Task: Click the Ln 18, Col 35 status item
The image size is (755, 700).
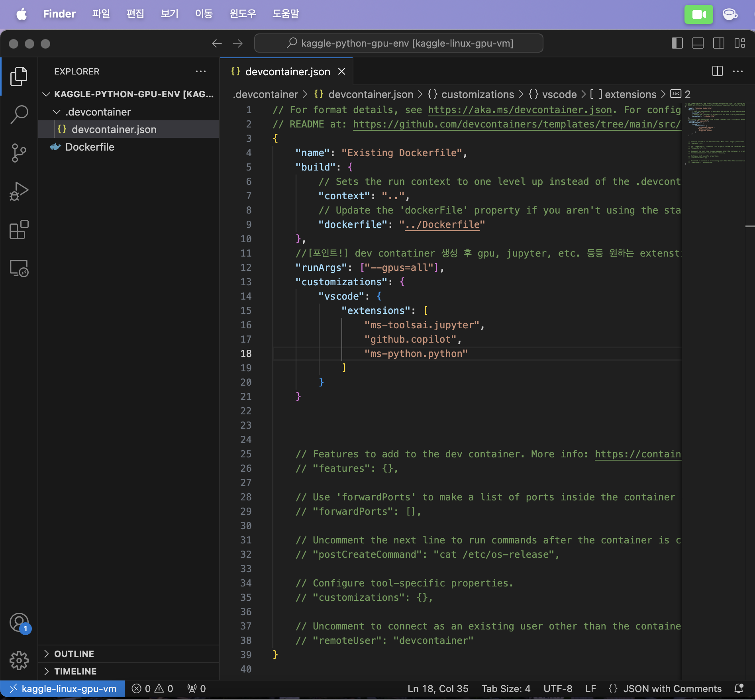Action: click(x=438, y=688)
